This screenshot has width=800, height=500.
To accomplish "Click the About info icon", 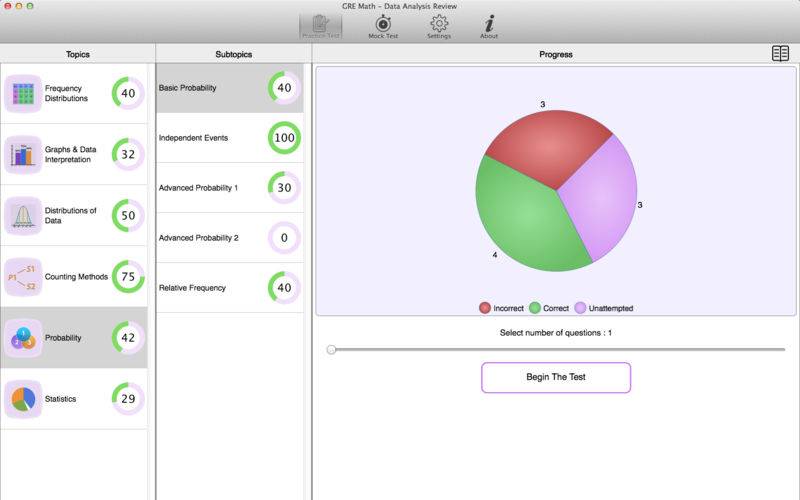I will tap(489, 26).
